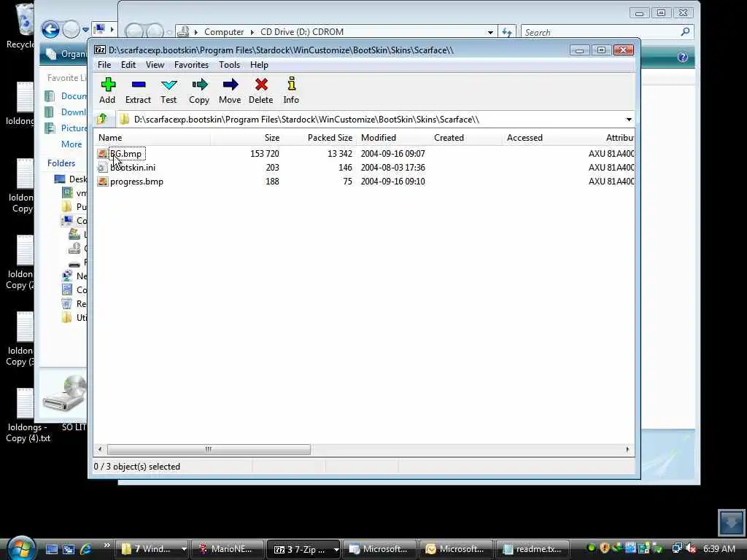Sort by the Packed Size column
747x560 pixels.
(x=330, y=138)
